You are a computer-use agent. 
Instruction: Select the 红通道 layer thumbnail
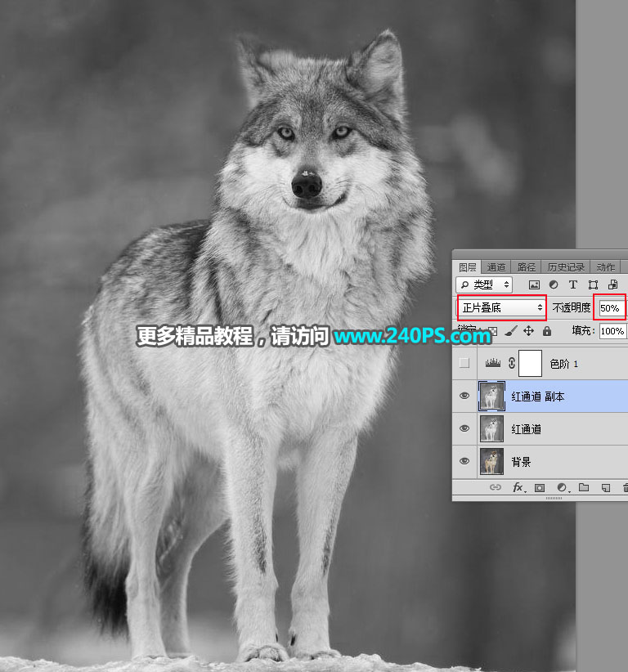491,429
